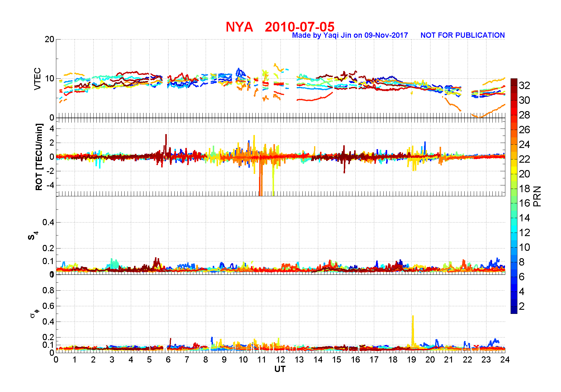Select the "UT" x-axis label
561x392 pixels.
280,369
